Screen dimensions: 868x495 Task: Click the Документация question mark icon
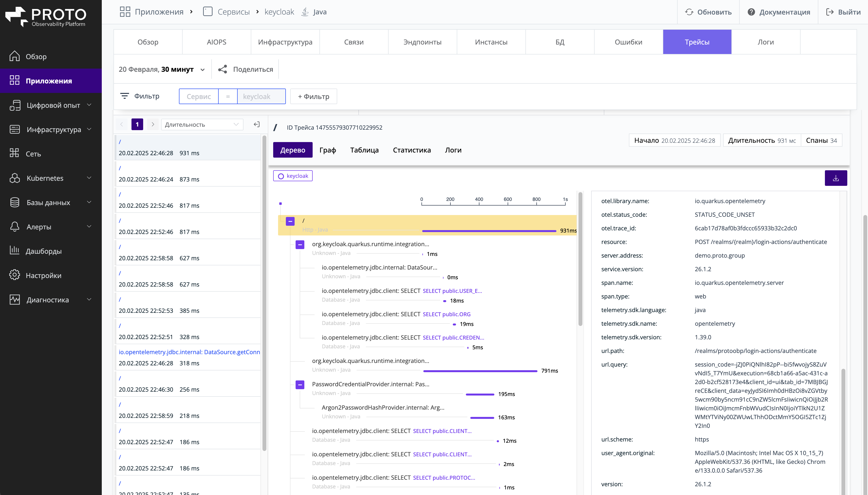click(751, 12)
